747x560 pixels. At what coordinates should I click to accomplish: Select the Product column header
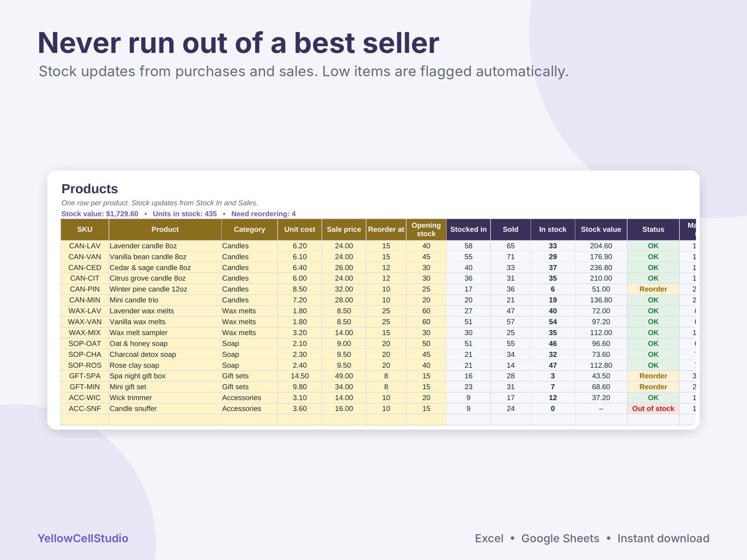tap(165, 230)
